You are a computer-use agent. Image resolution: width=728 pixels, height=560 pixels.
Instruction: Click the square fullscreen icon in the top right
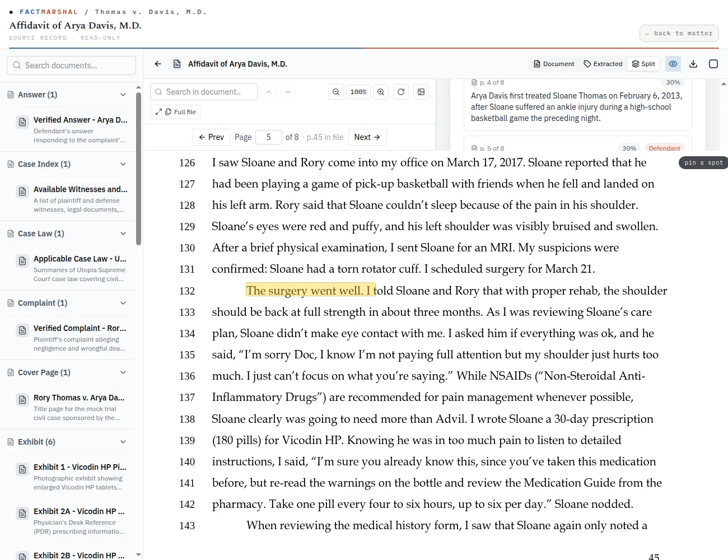click(x=713, y=64)
